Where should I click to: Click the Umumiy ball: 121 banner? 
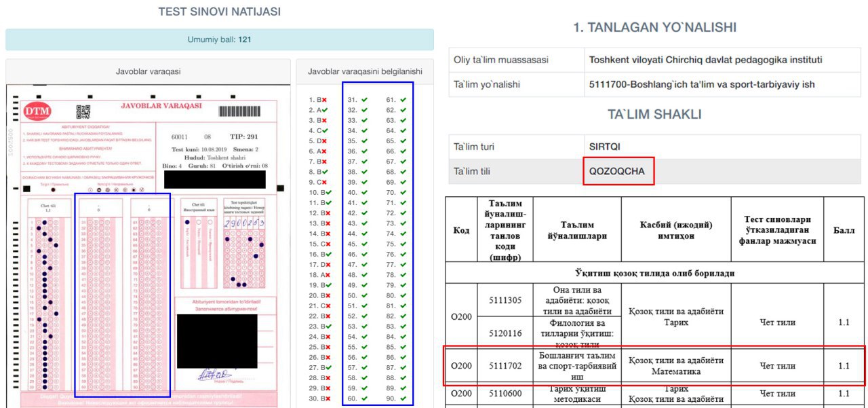(x=220, y=39)
